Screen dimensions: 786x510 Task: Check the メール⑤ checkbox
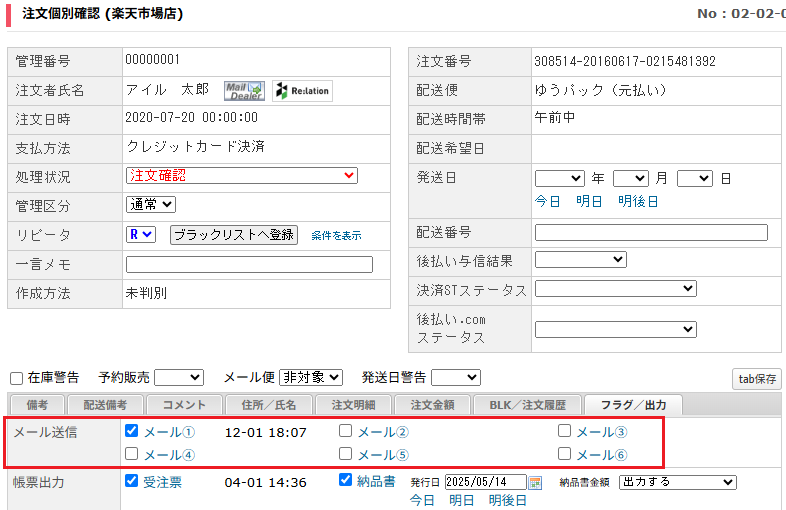click(345, 454)
